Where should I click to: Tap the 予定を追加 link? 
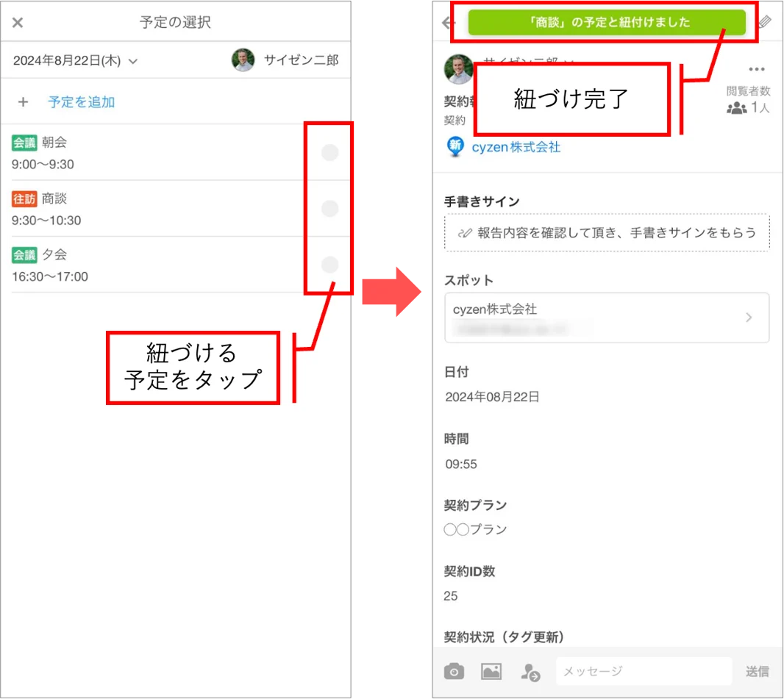point(82,102)
